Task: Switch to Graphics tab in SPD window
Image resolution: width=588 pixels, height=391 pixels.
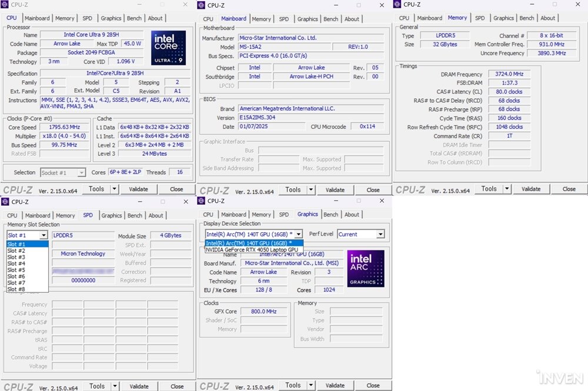Action: coord(111,216)
